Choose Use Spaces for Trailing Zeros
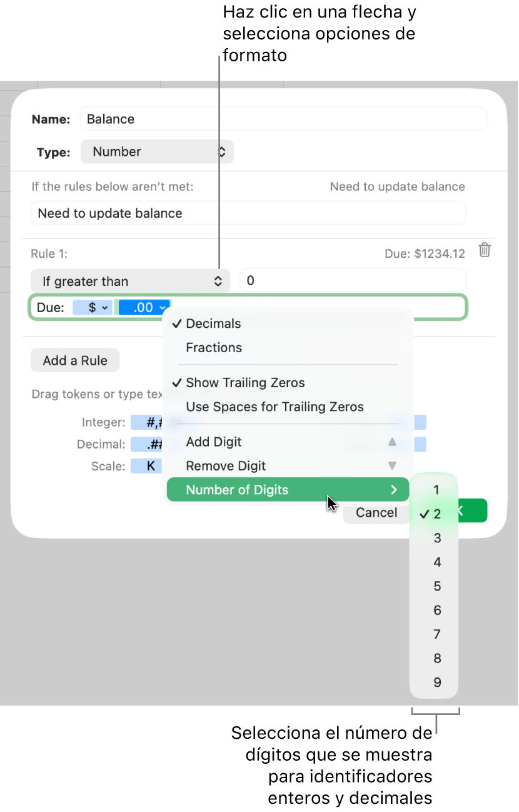This screenshot has width=519, height=812. pos(275,407)
